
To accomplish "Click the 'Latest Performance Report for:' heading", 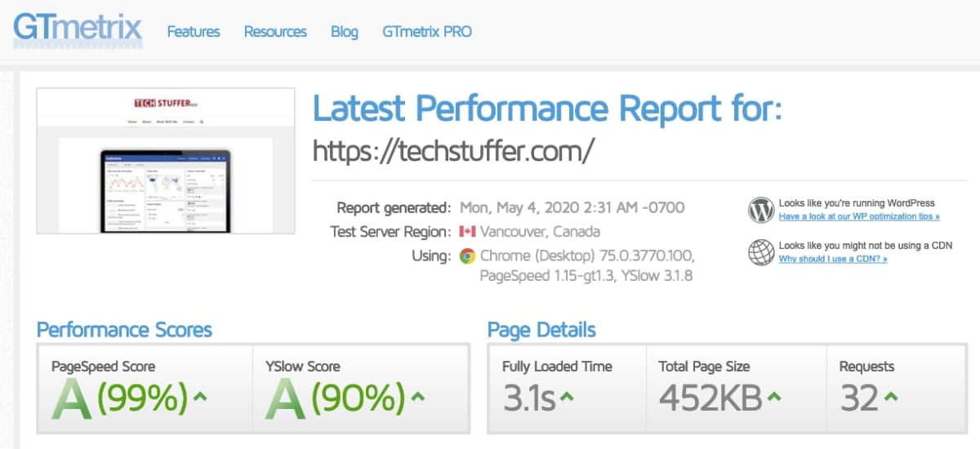I will tap(547, 109).
